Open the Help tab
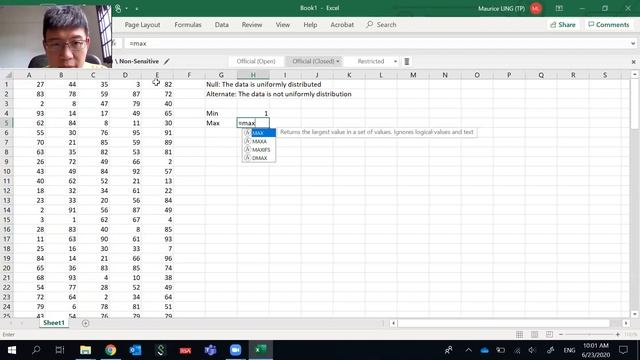The image size is (640, 360). pyautogui.click(x=310, y=24)
